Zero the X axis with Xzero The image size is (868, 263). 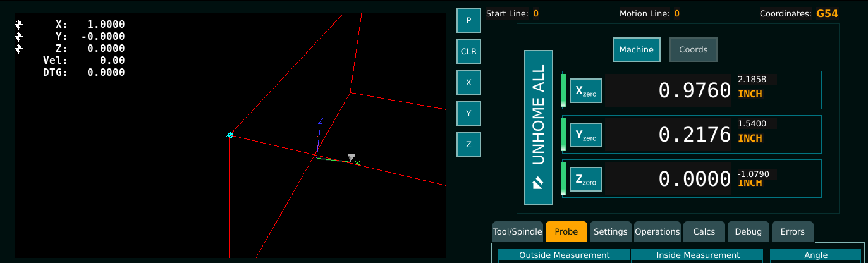[585, 91]
